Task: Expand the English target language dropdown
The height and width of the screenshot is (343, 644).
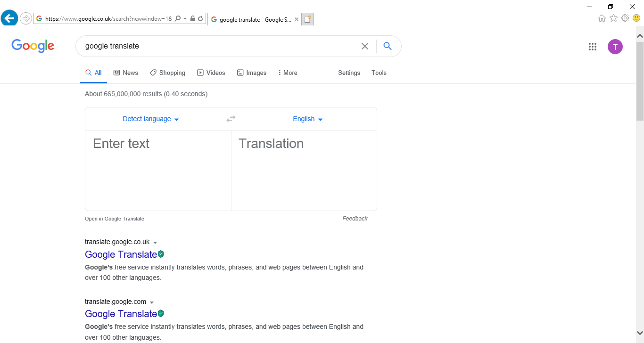Action: [x=308, y=119]
